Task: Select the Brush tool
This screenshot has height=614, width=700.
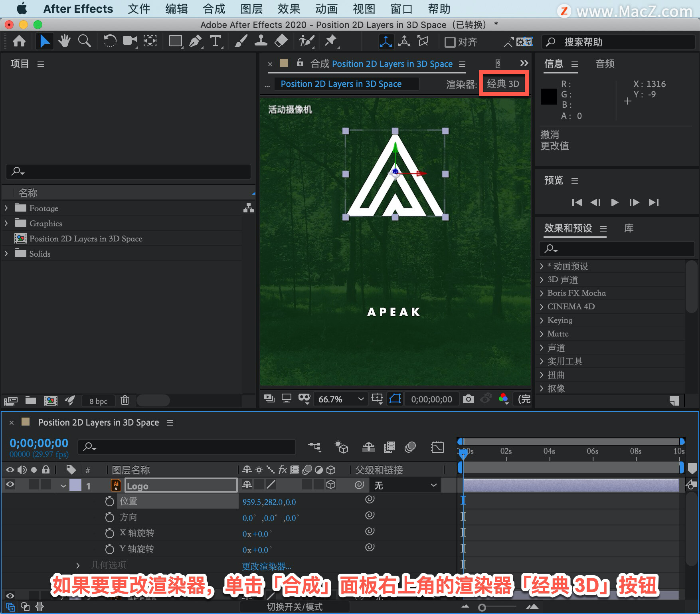Action: pyautogui.click(x=241, y=41)
